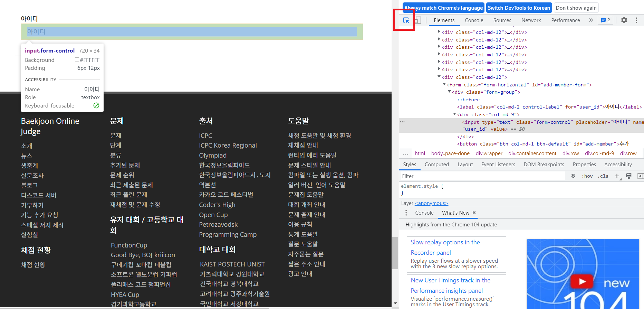Play the Chrome 104 video thumbnail
The image size is (644, 309).
pyautogui.click(x=582, y=281)
